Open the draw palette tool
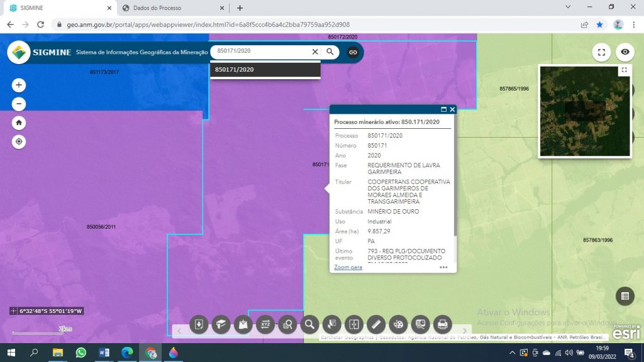Screen dimensions: 644x362 tap(398, 324)
